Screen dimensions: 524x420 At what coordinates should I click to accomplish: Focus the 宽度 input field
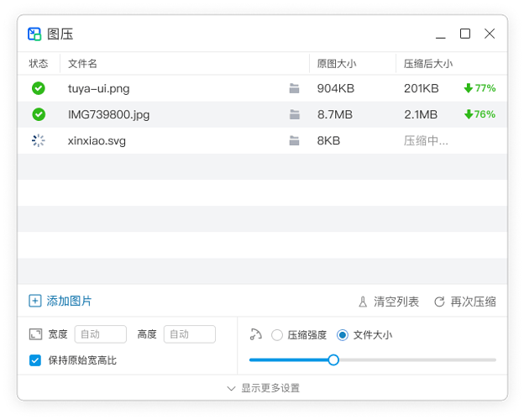tap(101, 334)
